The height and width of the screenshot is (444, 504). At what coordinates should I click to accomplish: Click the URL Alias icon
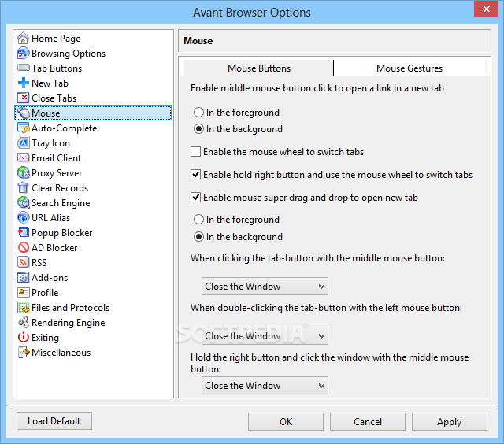pyautogui.click(x=23, y=217)
